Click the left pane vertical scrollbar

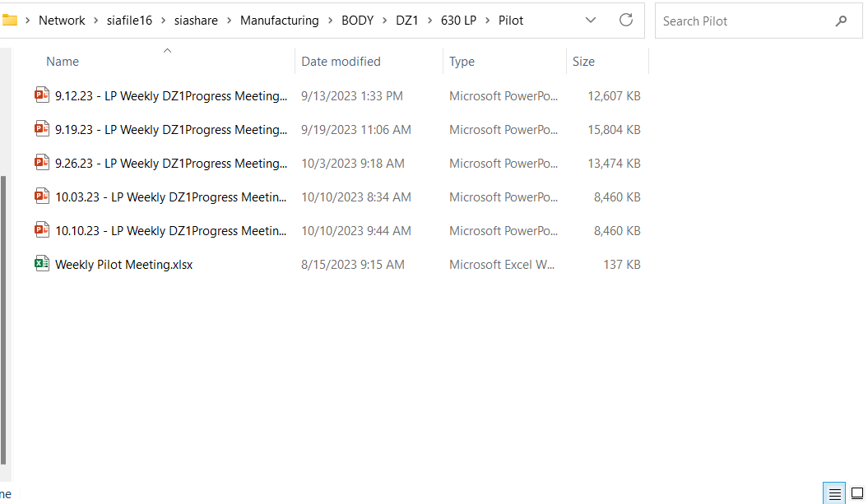pos(3,321)
